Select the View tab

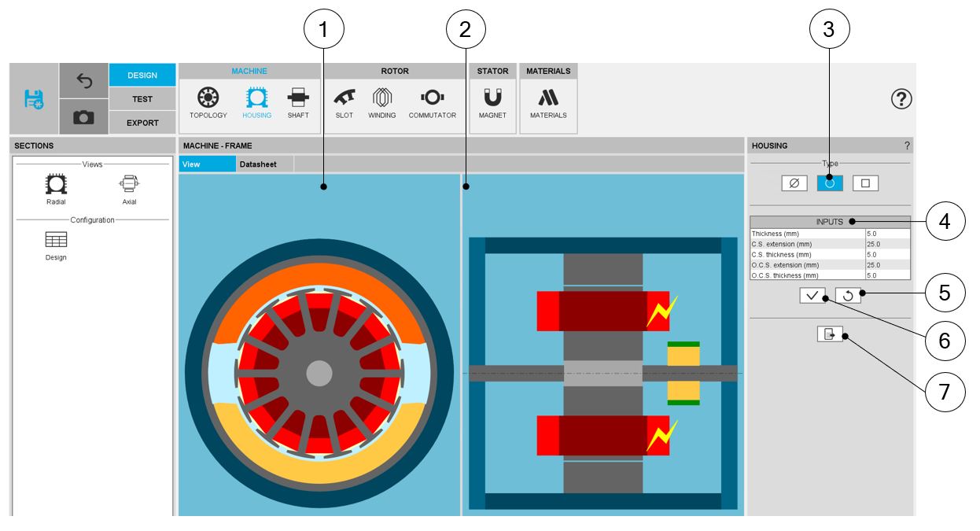tap(207, 164)
